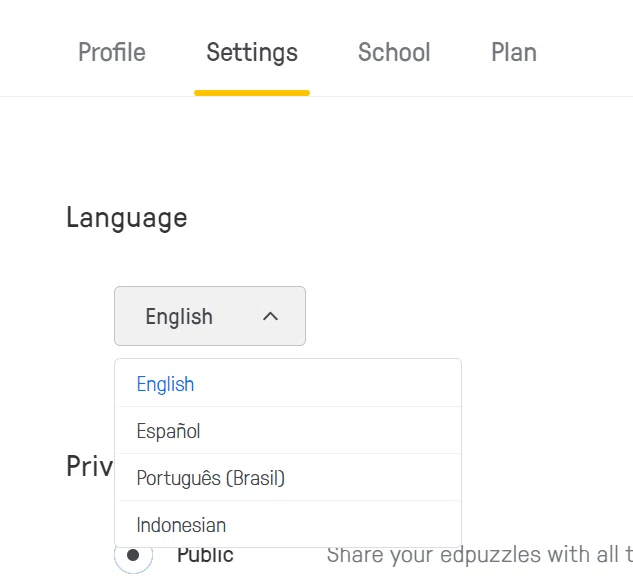
Task: Switch to the School tab
Action: tap(394, 52)
